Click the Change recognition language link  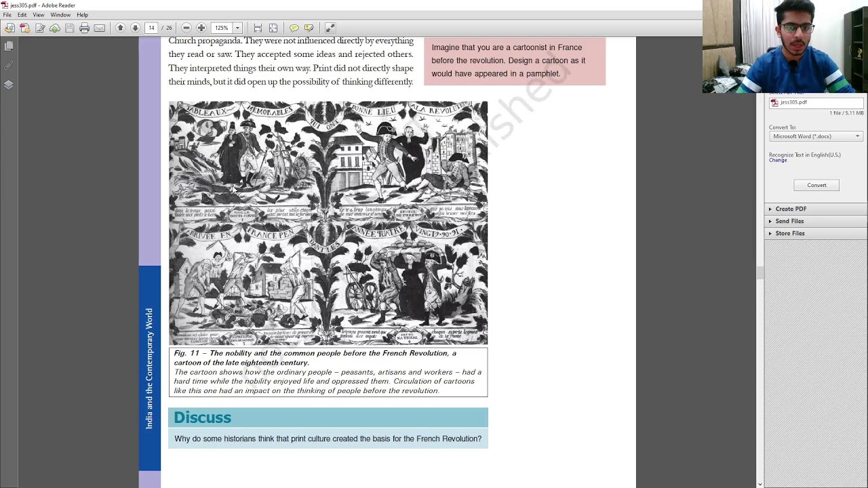tap(778, 160)
